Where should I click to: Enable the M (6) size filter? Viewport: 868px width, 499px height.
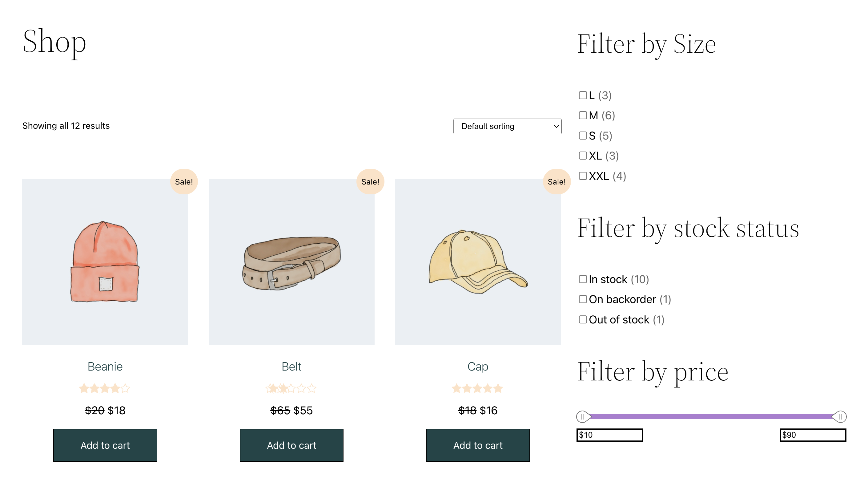pos(582,116)
